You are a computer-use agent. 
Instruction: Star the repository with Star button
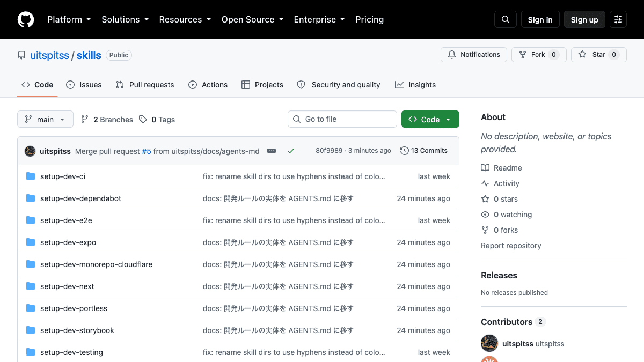pyautogui.click(x=599, y=55)
